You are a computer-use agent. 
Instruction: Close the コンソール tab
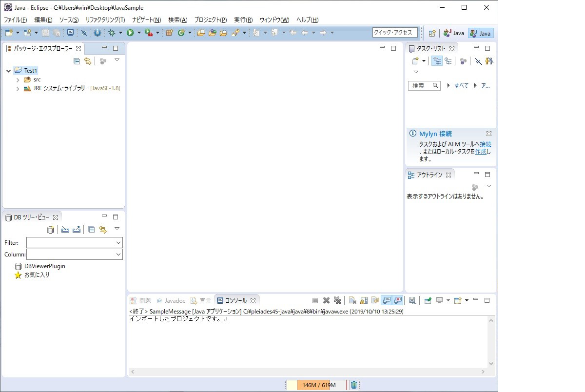click(x=253, y=301)
